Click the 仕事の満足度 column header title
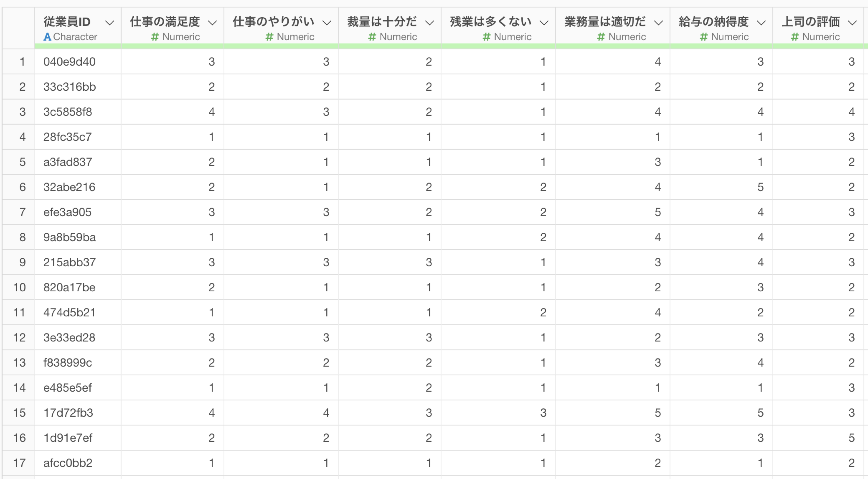Screen dimensions: 868x479 (x=165, y=22)
